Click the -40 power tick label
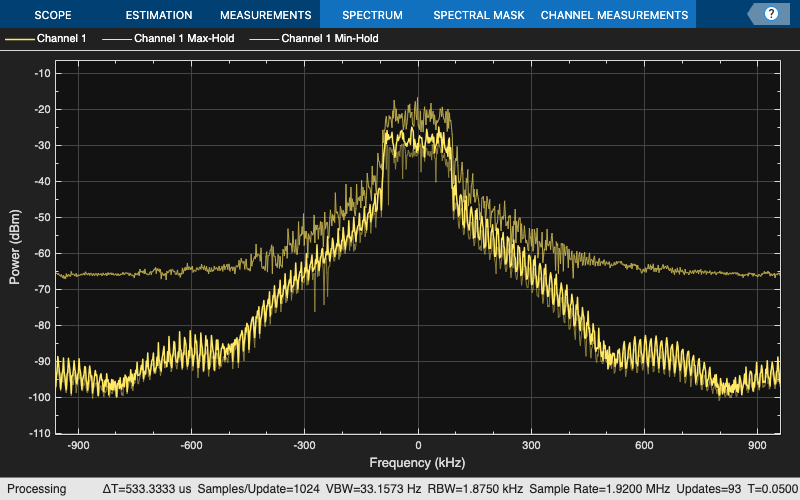 click(x=42, y=181)
